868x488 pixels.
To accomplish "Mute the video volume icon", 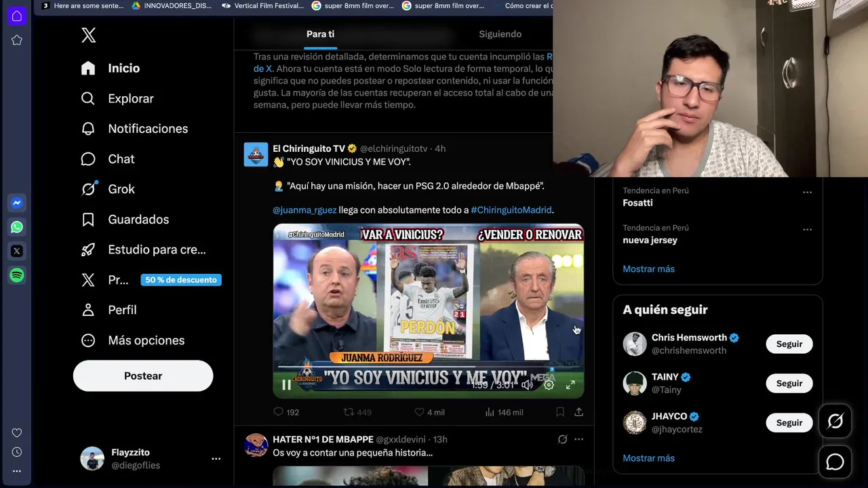I will (527, 385).
